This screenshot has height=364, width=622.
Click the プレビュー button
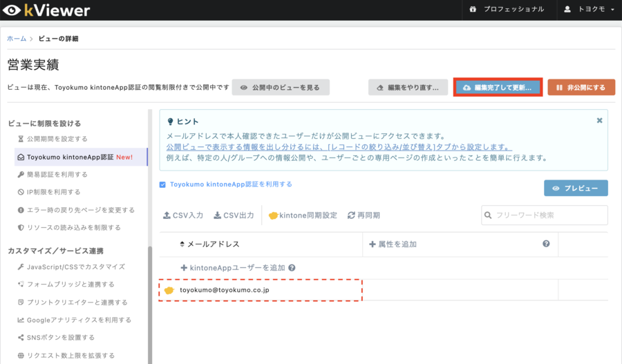coord(576,188)
